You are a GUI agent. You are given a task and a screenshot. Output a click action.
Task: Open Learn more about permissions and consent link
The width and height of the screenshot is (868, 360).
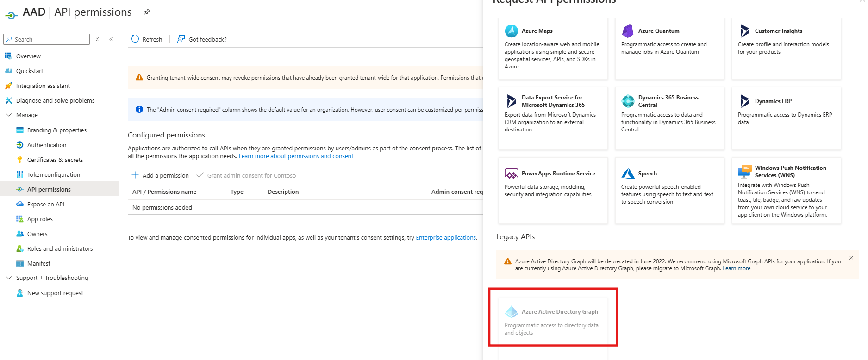296,156
